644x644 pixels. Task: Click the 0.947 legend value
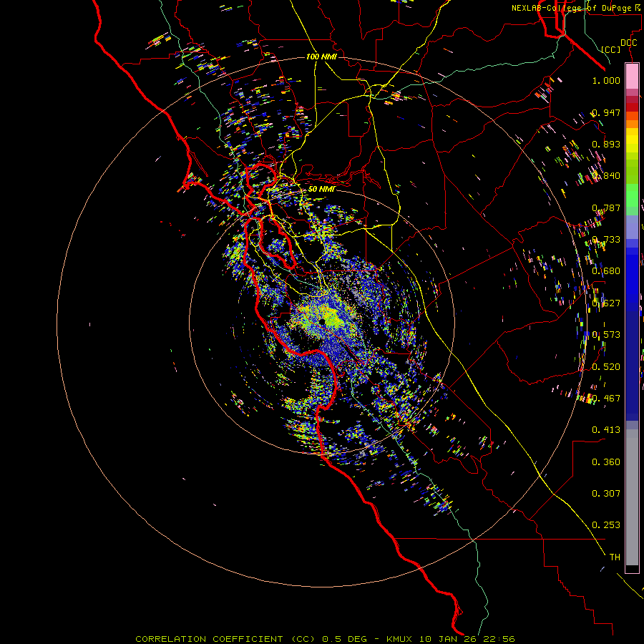[606, 112]
